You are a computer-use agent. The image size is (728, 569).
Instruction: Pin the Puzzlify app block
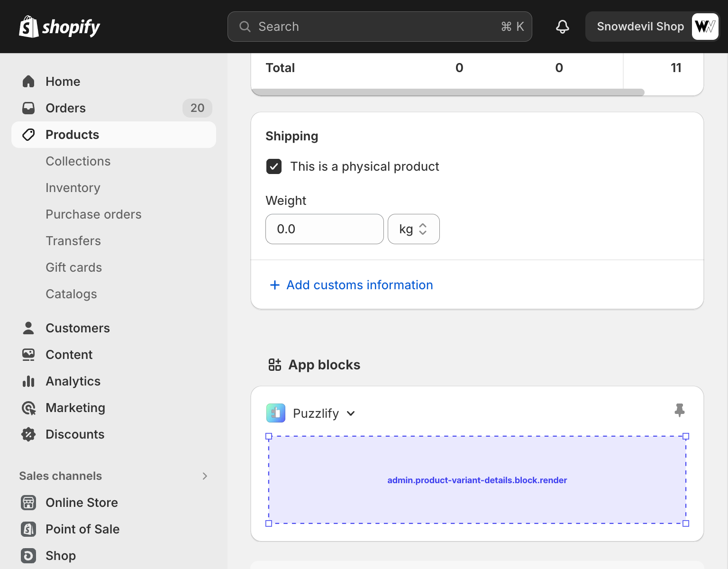(679, 410)
